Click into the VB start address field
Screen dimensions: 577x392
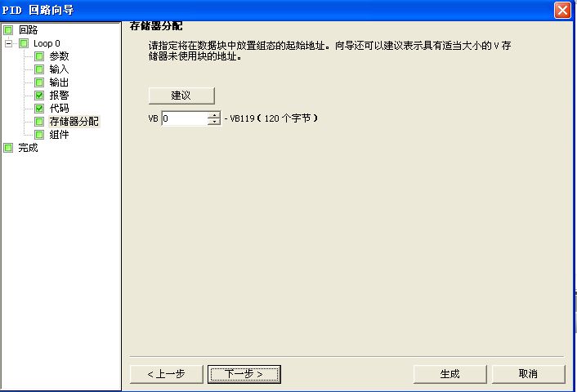click(185, 118)
